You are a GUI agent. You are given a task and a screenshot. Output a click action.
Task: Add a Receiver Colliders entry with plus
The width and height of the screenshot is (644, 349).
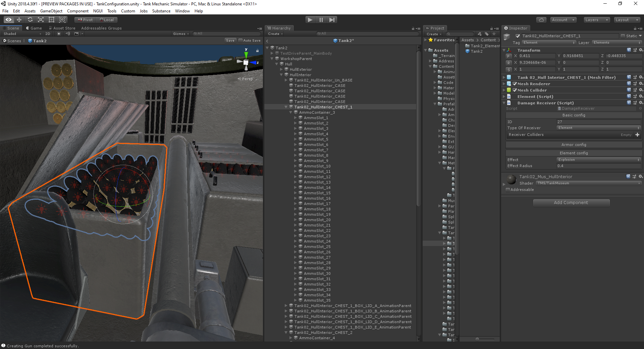click(x=637, y=135)
